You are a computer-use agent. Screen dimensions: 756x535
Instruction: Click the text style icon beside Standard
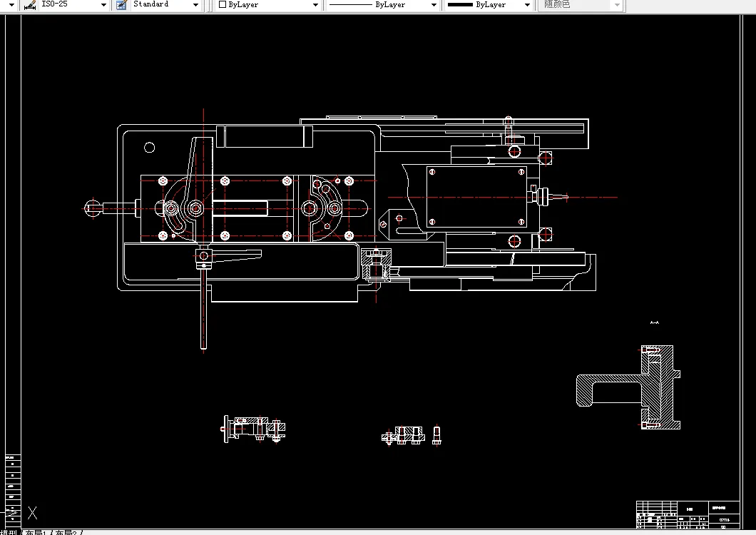(122, 5)
